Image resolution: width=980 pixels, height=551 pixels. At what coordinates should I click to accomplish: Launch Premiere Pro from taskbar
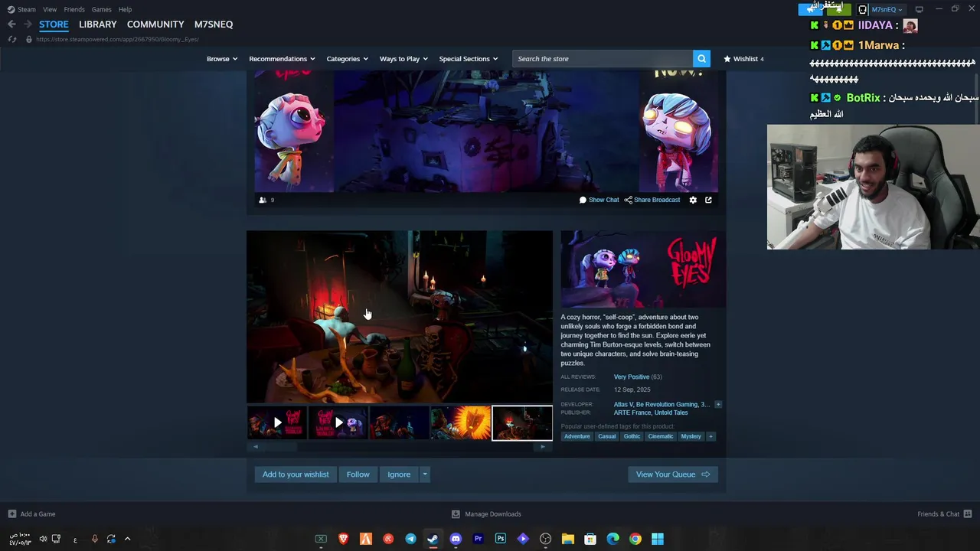[478, 539]
